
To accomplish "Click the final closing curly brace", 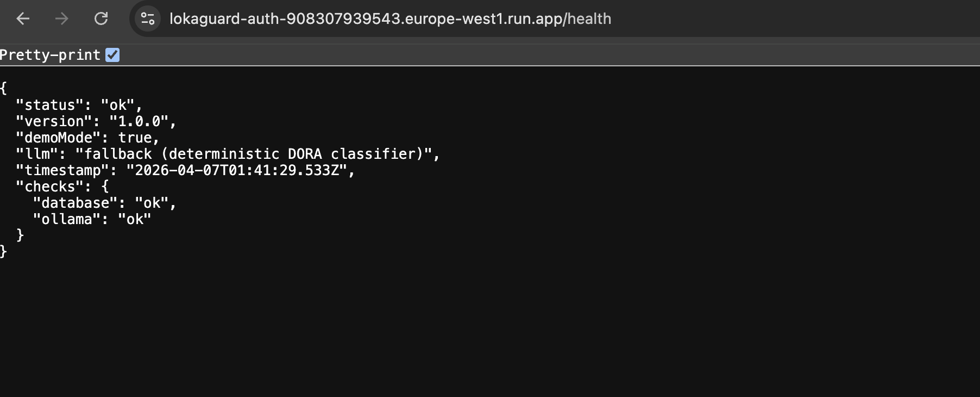I will click(4, 251).
